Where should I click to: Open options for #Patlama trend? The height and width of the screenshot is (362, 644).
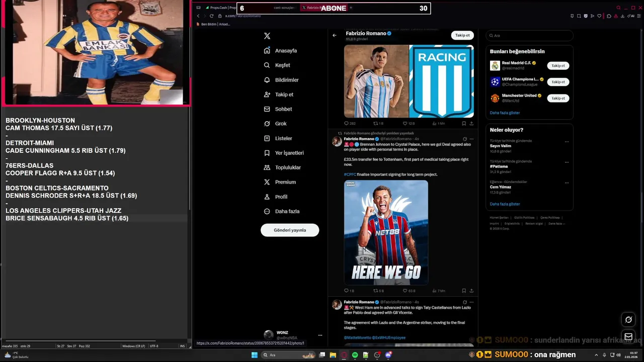coord(567,162)
